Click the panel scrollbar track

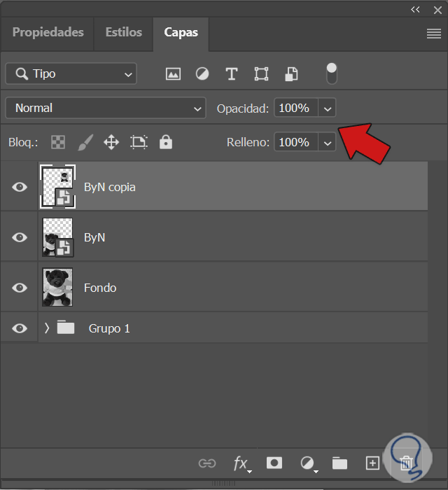(x=437, y=303)
